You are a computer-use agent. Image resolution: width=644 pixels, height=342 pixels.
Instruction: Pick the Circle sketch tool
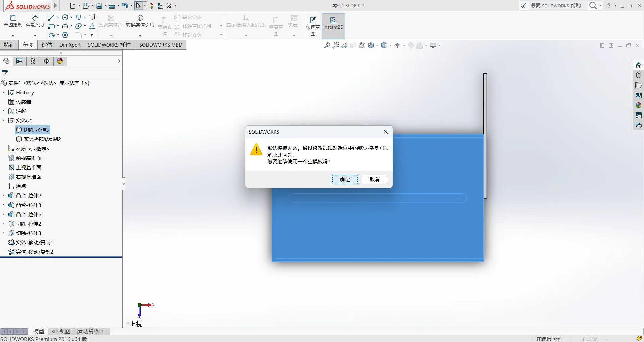pos(65,17)
